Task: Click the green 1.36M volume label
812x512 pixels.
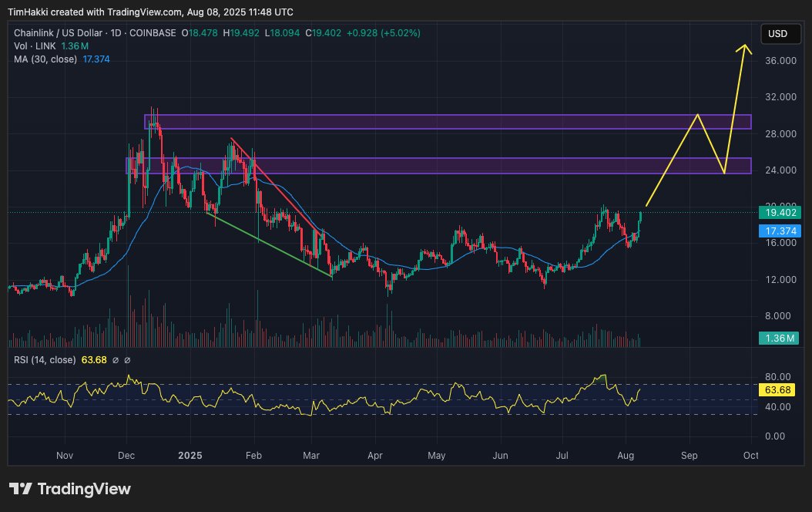Action: tap(780, 338)
